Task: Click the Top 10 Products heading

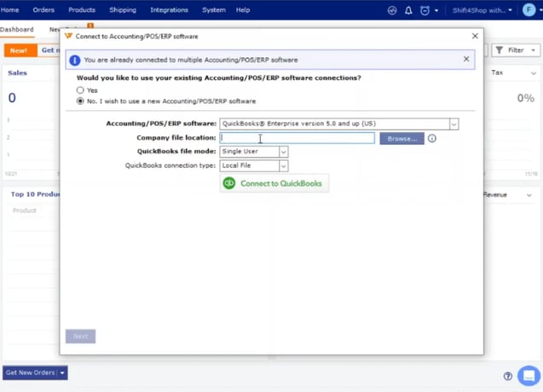Action: coord(35,194)
